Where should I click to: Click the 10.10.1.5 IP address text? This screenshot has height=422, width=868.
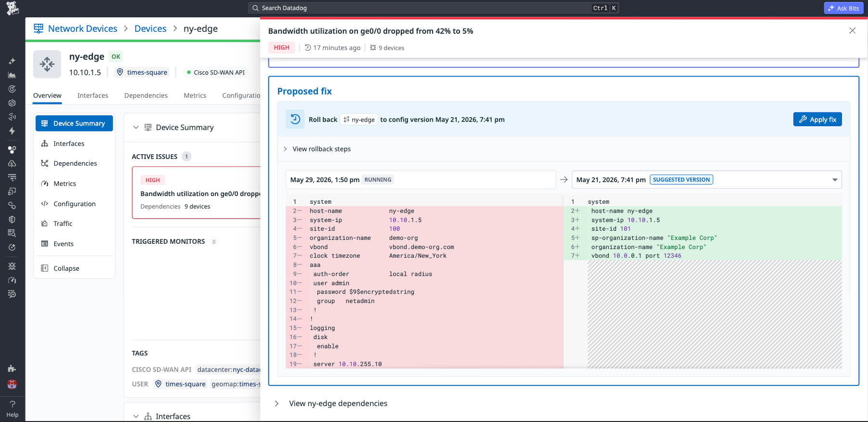click(x=85, y=72)
